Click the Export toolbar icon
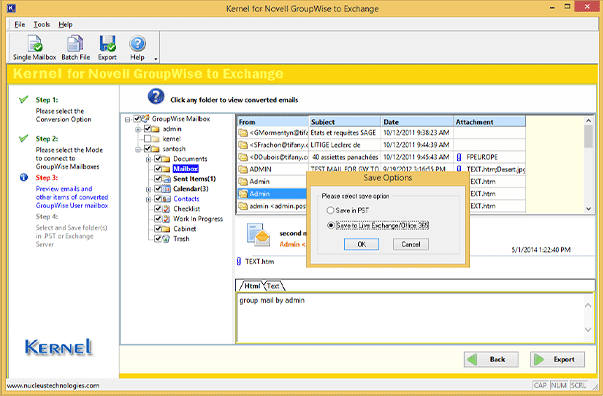The height and width of the screenshot is (396, 603). tap(107, 44)
